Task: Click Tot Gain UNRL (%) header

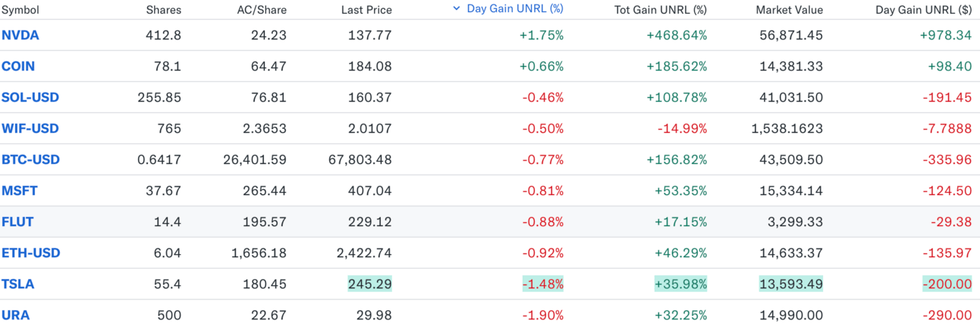Action: click(660, 10)
